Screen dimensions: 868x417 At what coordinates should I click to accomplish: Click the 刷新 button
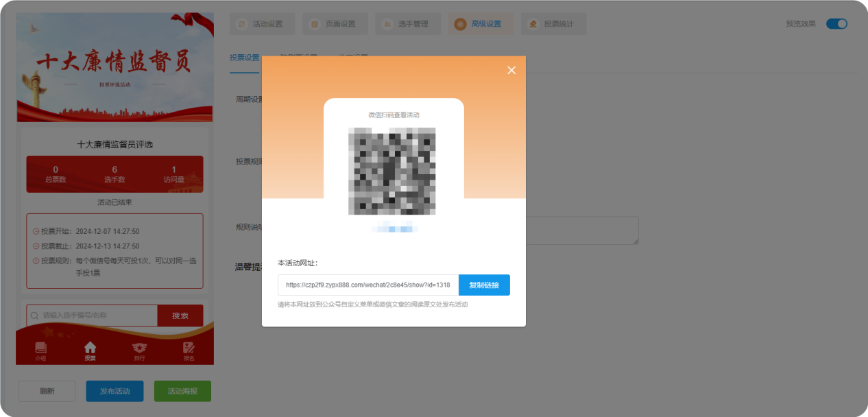pyautogui.click(x=47, y=391)
